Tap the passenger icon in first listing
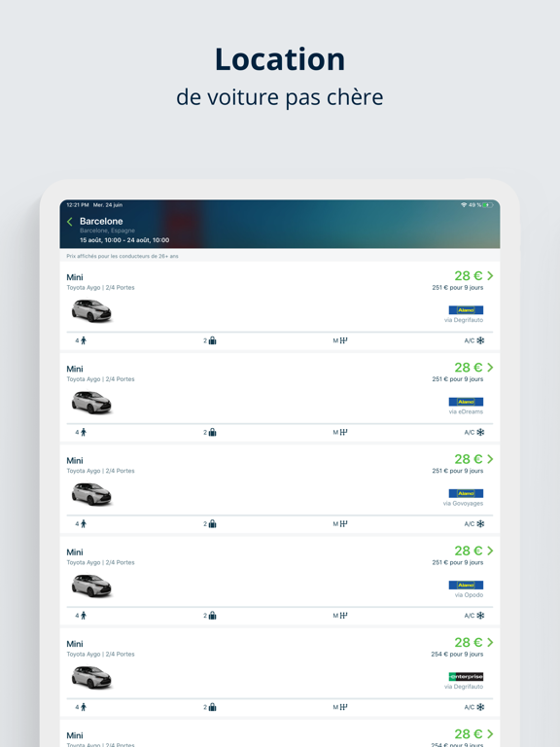Image resolution: width=560 pixels, height=747 pixels. click(x=84, y=340)
